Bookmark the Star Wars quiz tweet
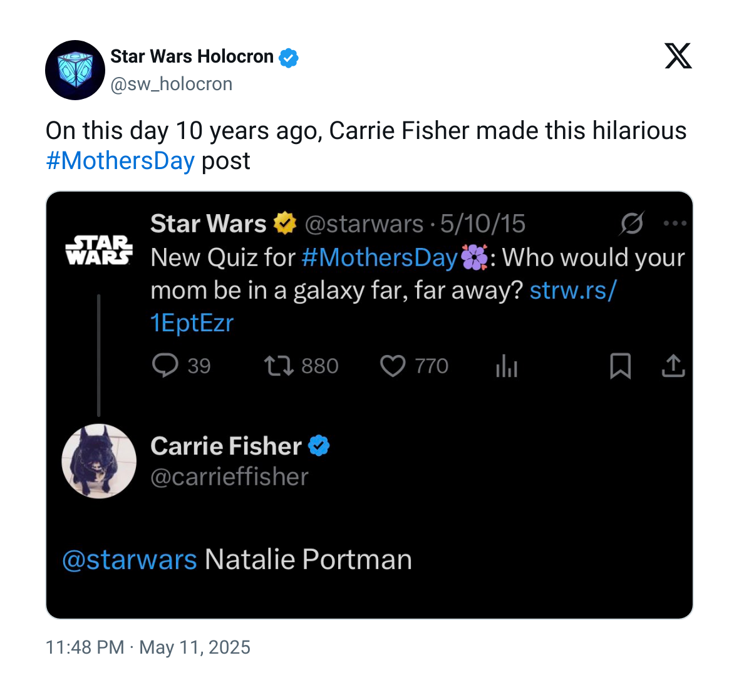 click(x=620, y=366)
